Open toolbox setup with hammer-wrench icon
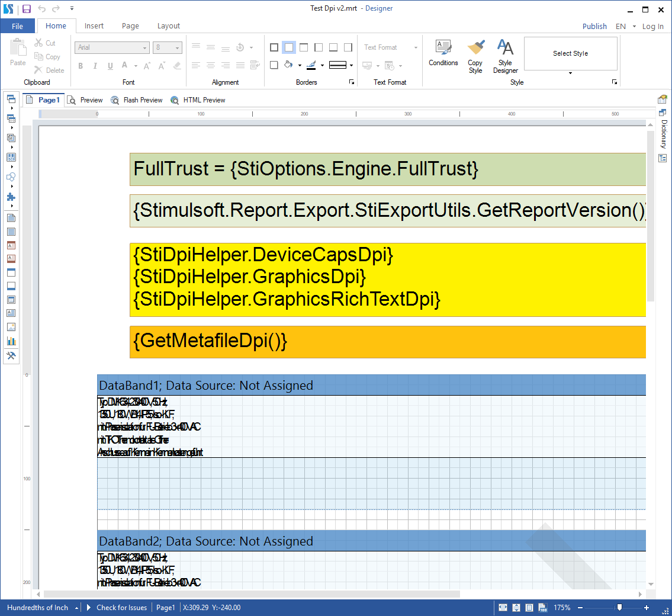The image size is (672, 616). [x=11, y=355]
